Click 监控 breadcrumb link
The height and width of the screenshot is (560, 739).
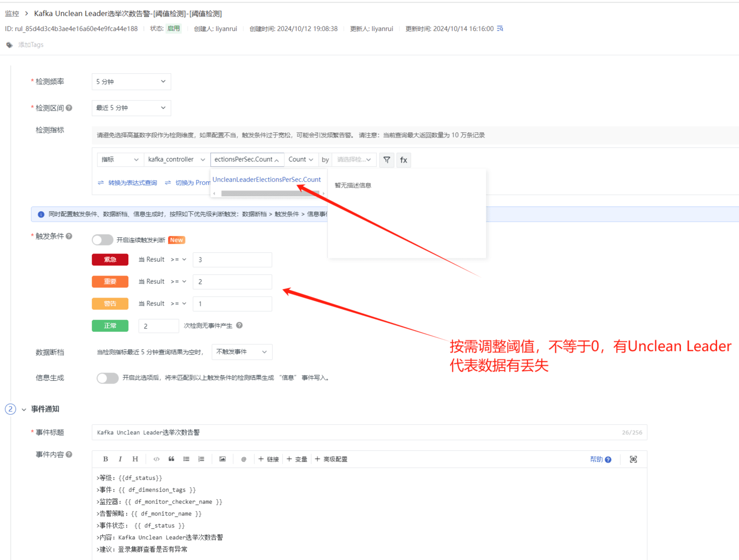pyautogui.click(x=12, y=14)
